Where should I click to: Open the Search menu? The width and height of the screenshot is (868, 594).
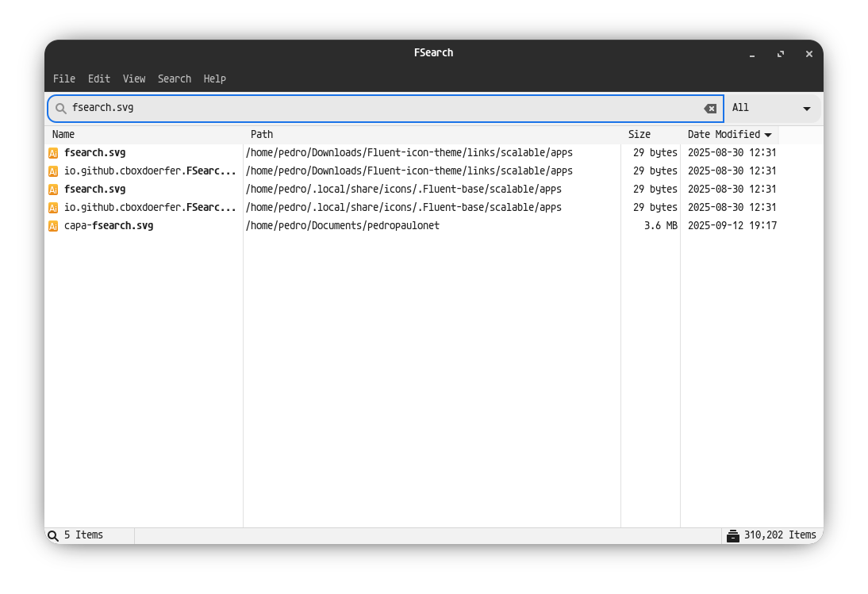click(174, 79)
